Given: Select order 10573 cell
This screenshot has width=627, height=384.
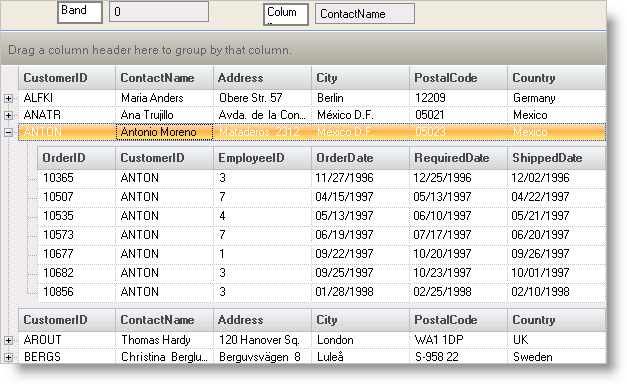Looking at the screenshot, I should click(76, 235).
